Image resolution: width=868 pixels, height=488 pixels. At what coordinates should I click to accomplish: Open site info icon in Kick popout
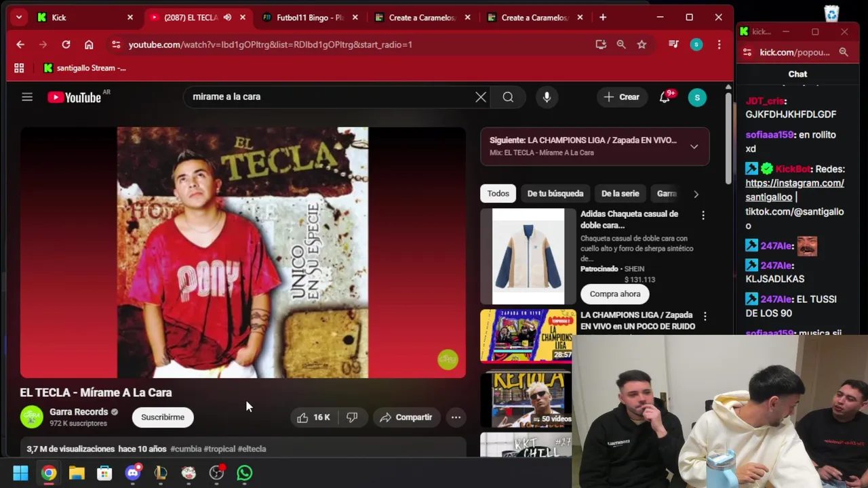[x=747, y=52]
